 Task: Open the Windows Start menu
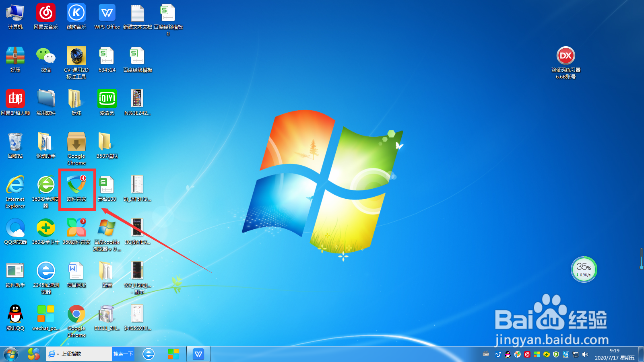pos(11,354)
